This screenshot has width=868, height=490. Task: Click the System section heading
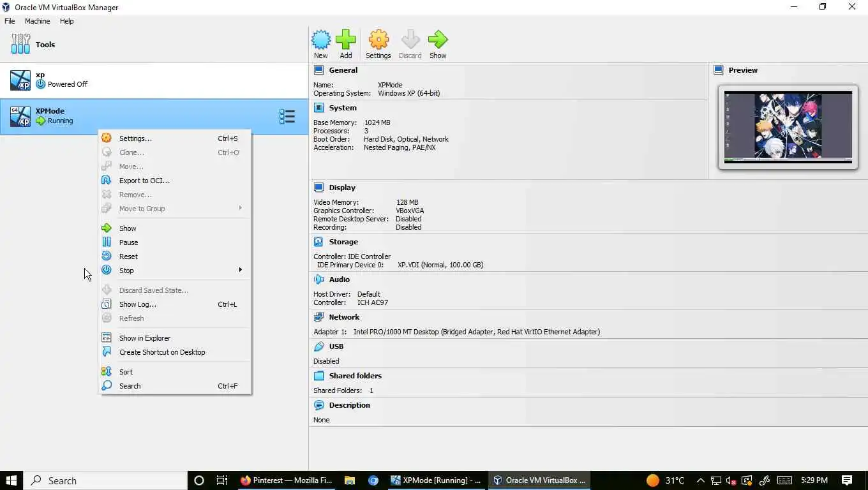coord(343,108)
